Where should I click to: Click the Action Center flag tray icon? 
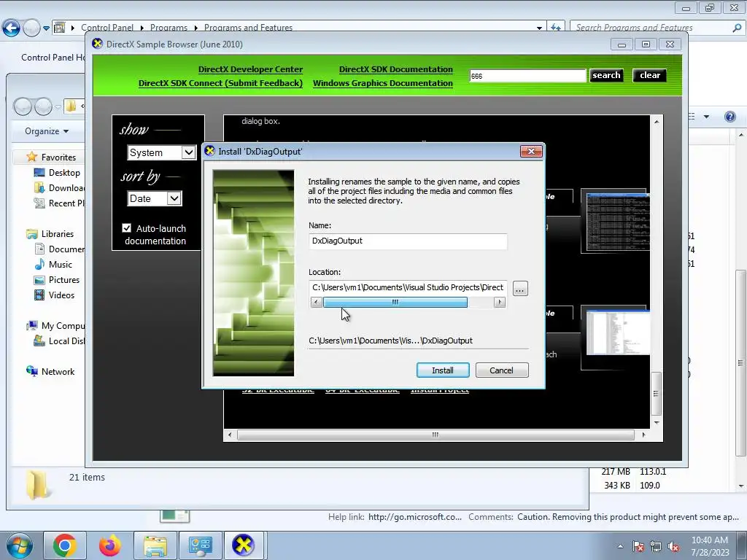click(x=638, y=546)
